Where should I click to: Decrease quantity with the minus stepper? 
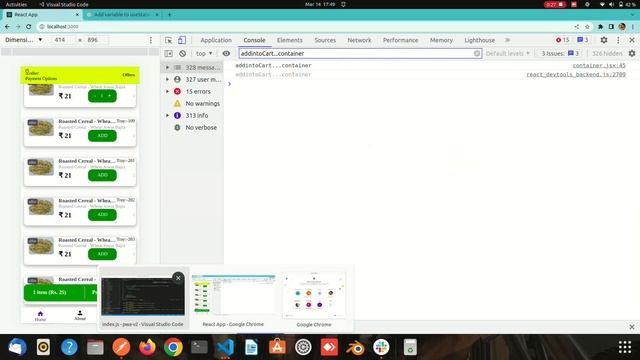pyautogui.click(x=95, y=96)
